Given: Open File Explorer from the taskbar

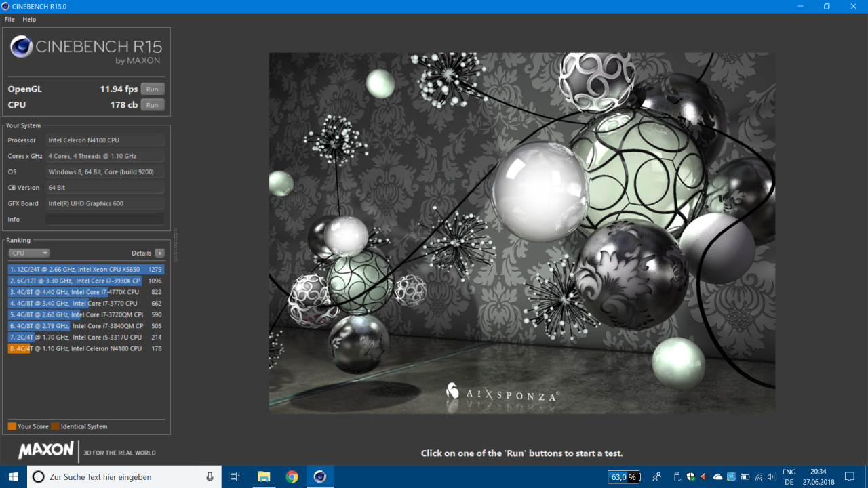Looking at the screenshot, I should click(264, 476).
